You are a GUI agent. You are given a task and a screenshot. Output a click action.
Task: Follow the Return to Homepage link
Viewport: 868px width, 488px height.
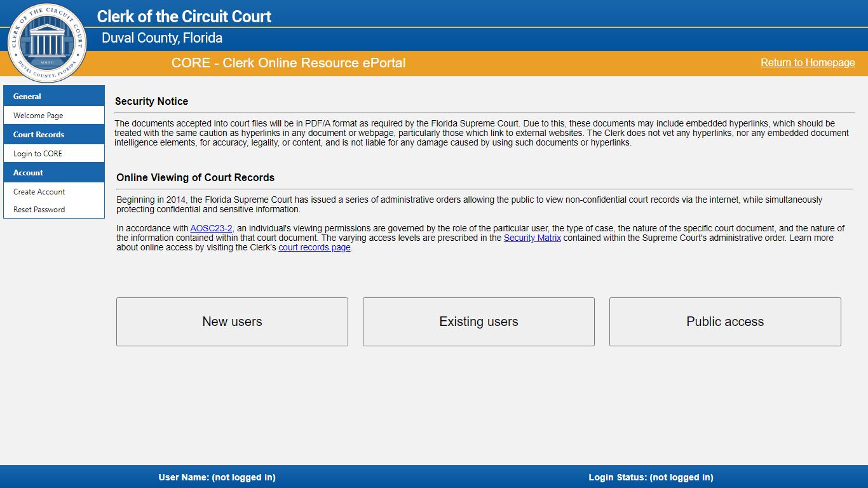pyautogui.click(x=808, y=62)
